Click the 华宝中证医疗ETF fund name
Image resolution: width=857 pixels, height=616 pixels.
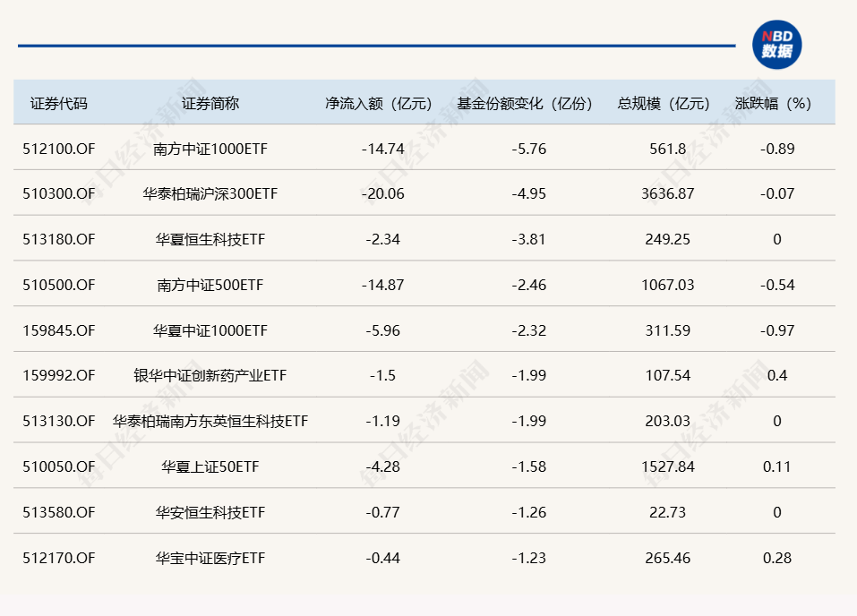pos(210,558)
